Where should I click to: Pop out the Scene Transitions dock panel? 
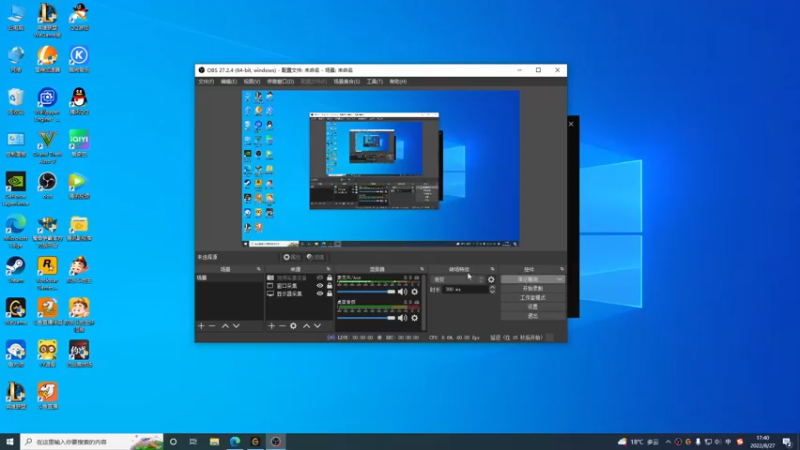click(x=492, y=269)
